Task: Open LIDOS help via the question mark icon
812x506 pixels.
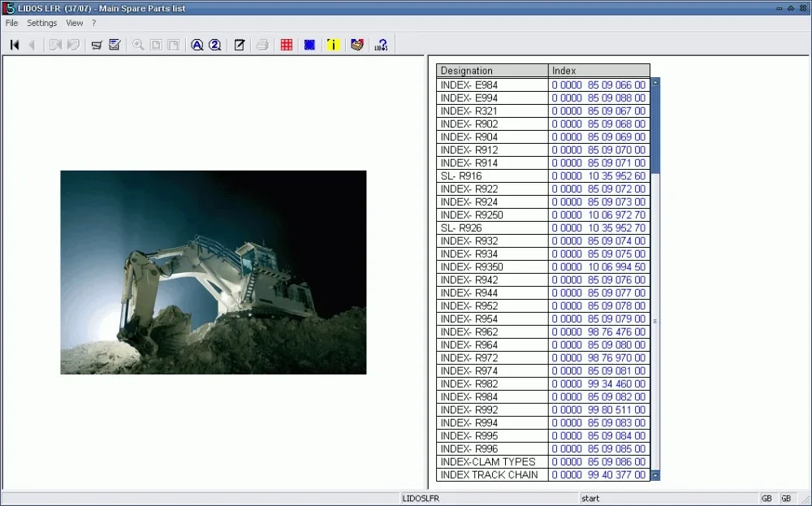Action: tap(379, 45)
